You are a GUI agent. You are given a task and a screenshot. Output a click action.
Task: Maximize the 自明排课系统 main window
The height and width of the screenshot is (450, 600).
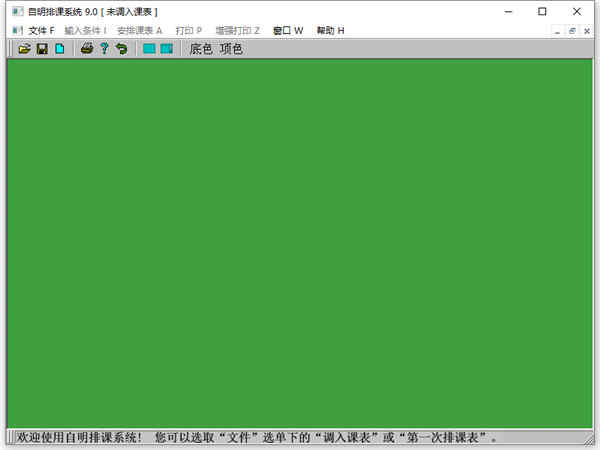coord(542,11)
